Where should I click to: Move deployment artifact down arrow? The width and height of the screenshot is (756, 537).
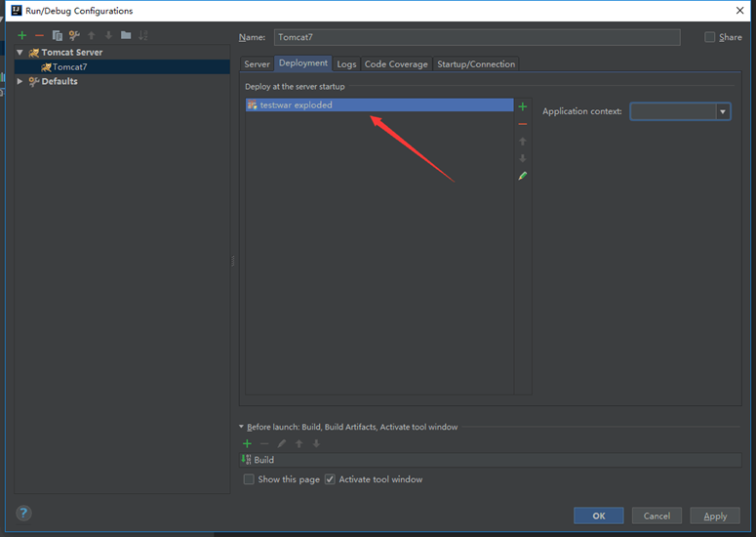tap(523, 158)
